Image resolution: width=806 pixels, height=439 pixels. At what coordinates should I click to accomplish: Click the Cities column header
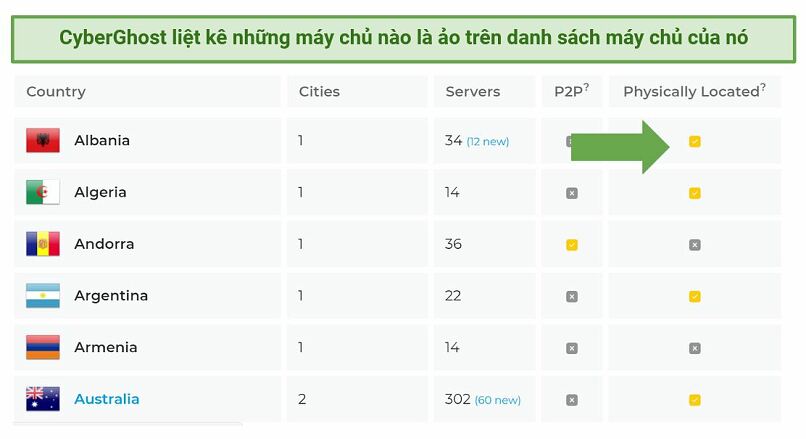coord(319,92)
